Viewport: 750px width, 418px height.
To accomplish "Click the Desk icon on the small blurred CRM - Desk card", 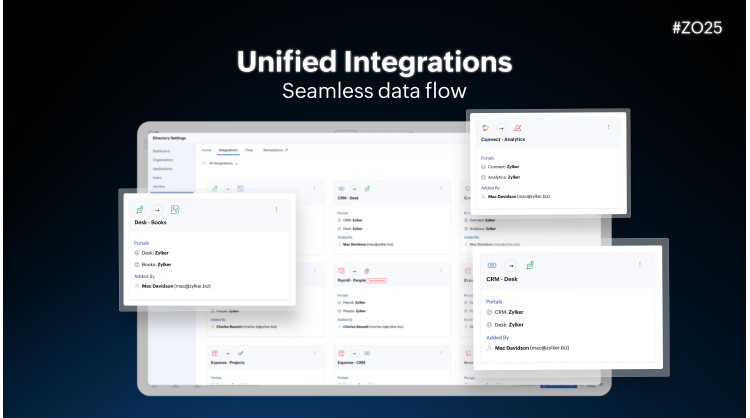I will pos(367,189).
